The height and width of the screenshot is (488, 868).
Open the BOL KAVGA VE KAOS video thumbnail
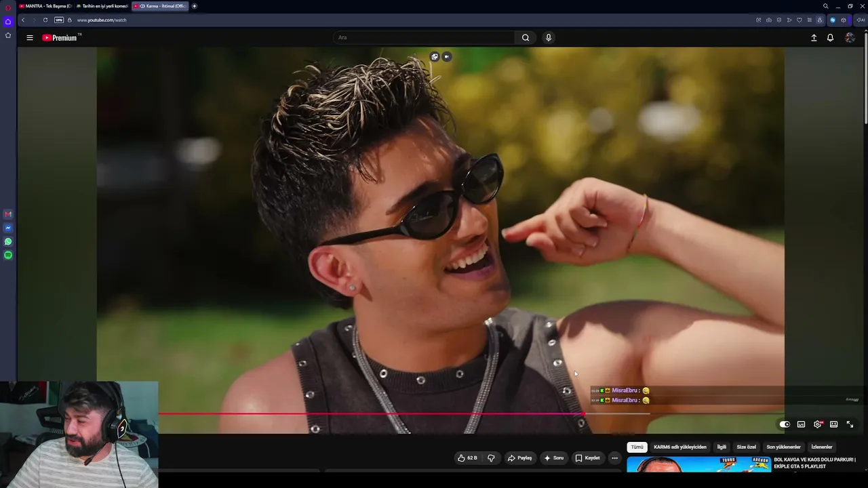(699, 464)
